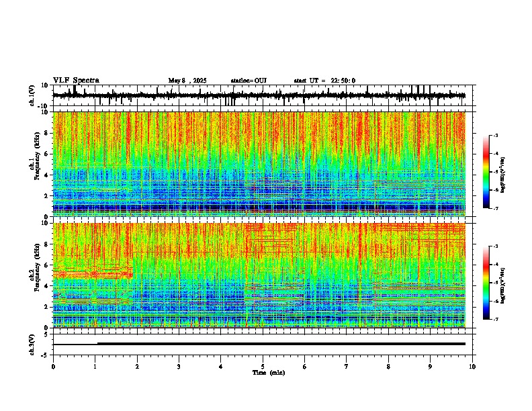The height and width of the screenshot is (411, 532).
Task: Select the "start UT = 22:50:0" text
Action: coord(324,81)
